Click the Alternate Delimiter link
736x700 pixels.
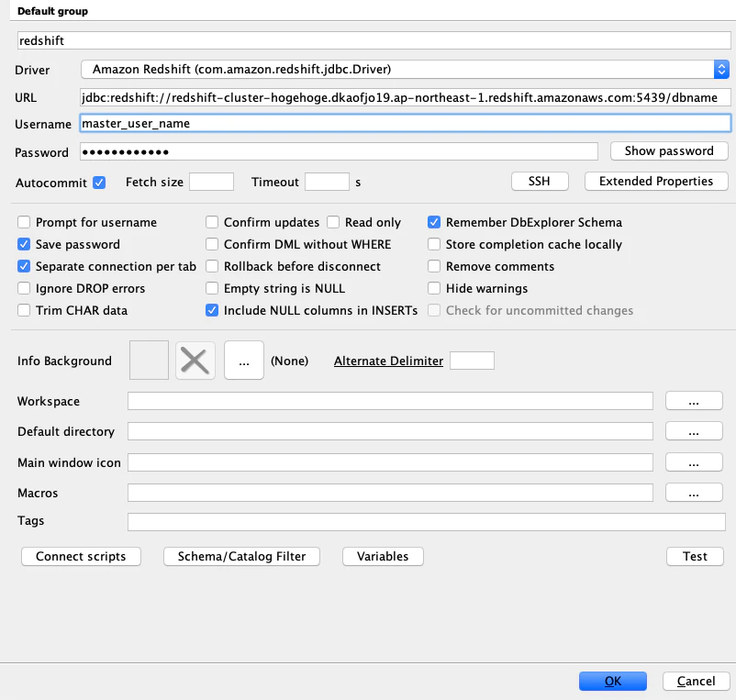pos(389,361)
